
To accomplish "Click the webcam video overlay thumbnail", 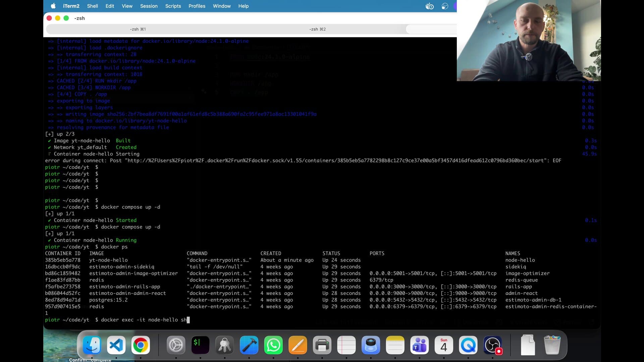I will (529, 41).
